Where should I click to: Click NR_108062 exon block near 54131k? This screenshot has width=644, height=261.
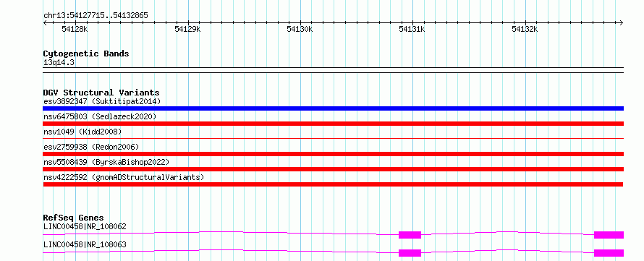pos(410,235)
